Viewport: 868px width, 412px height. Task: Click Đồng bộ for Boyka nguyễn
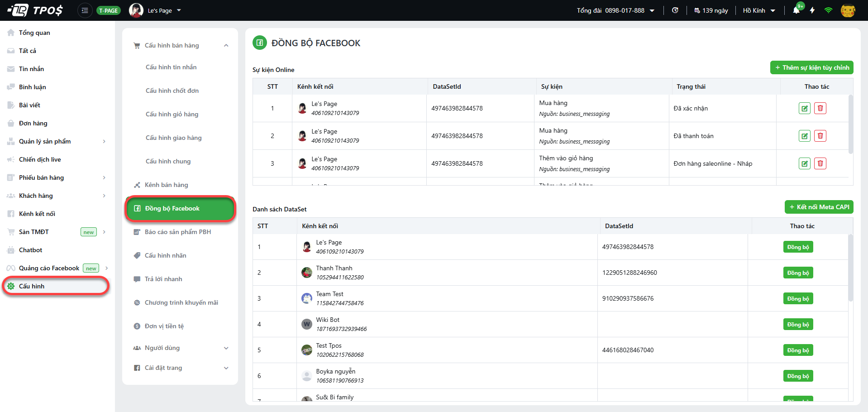point(798,376)
